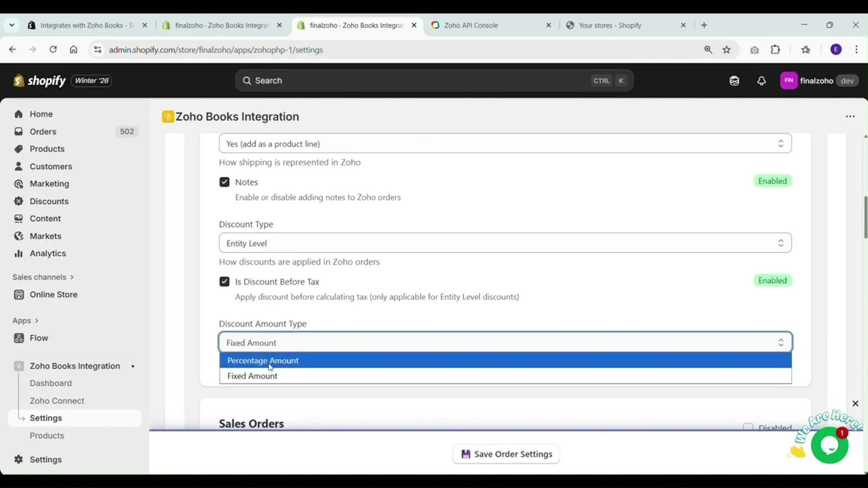The height and width of the screenshot is (488, 868).
Task: Go to Home in Shopify sidebar
Action: [x=41, y=114]
